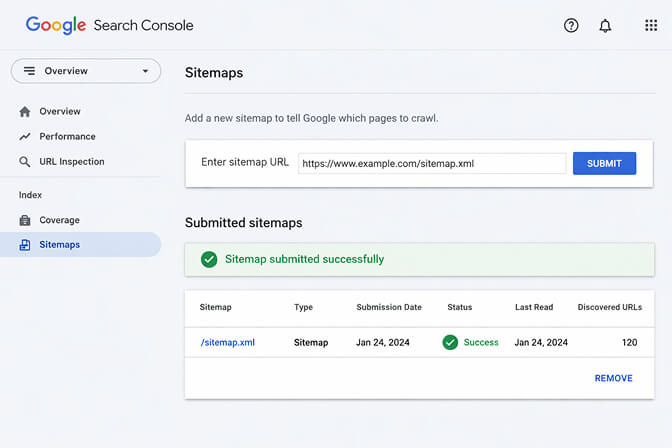
Task: Click the Sitemaps page heading
Action: pos(214,73)
